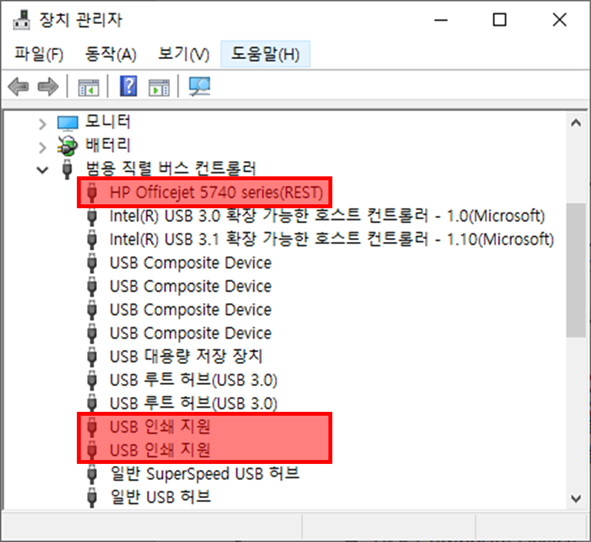Select HP Officejet 5740 series(REST) device
This screenshot has height=542, width=591.
(x=216, y=192)
